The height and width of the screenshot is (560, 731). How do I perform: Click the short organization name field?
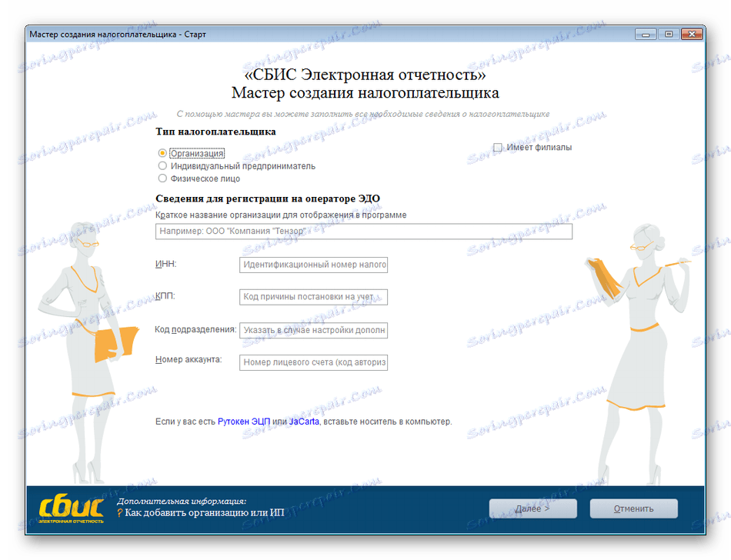(x=364, y=231)
